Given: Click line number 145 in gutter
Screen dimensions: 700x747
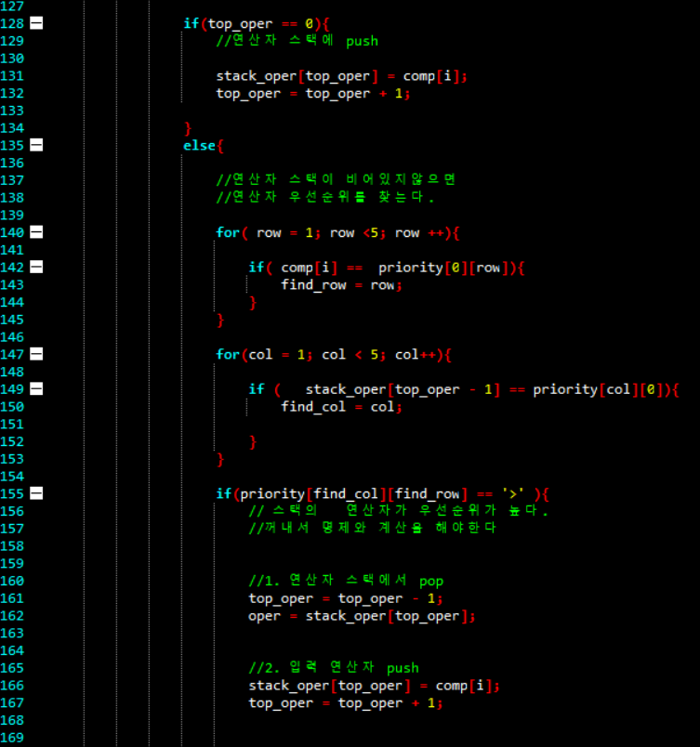Looking at the screenshot, I should [x=12, y=320].
